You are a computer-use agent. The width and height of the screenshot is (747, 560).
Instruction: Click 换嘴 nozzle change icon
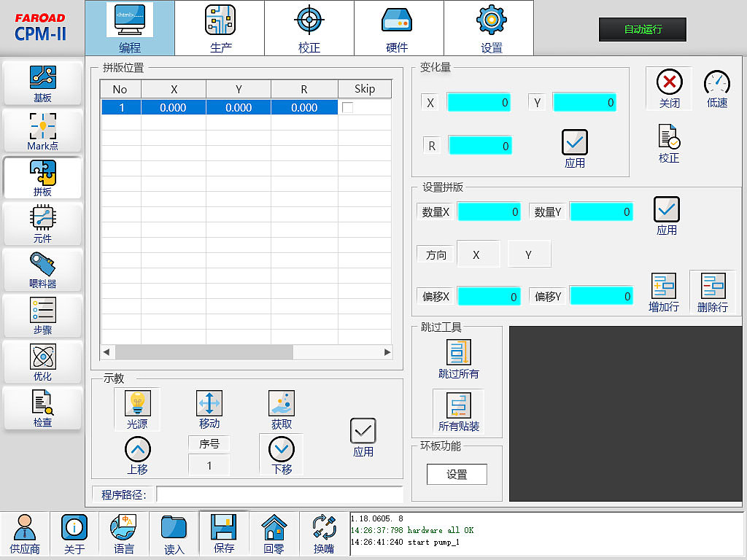(x=324, y=534)
